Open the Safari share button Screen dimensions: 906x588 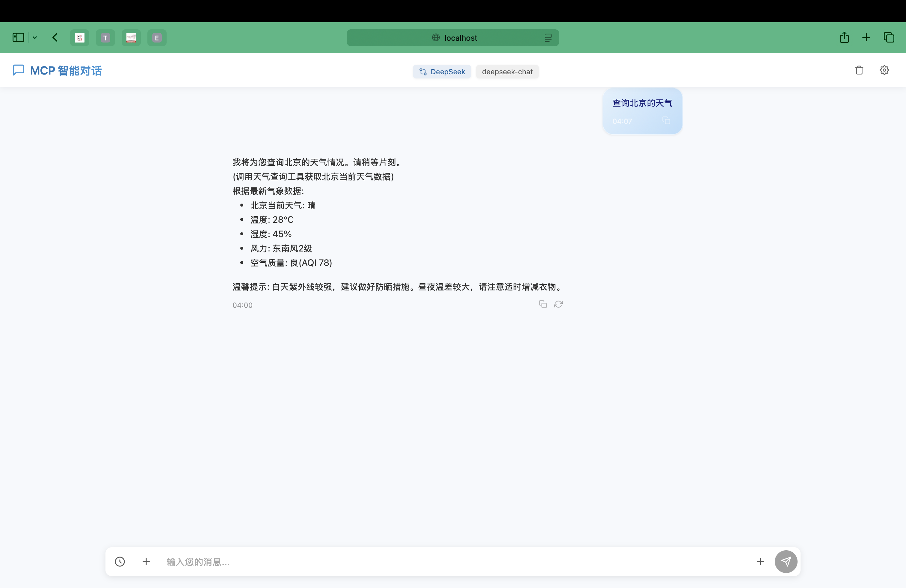coord(844,37)
